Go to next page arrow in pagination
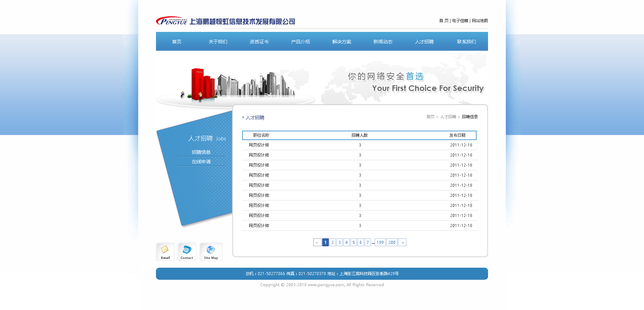 pos(402,242)
